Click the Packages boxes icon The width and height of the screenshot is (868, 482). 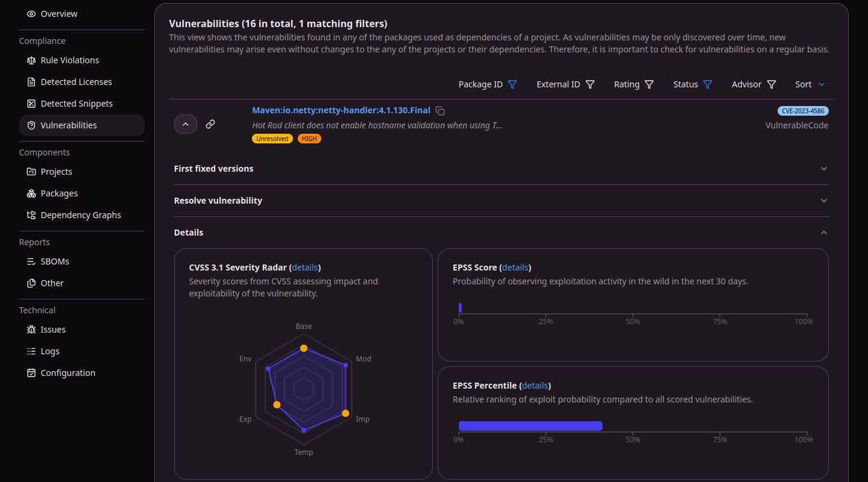(31, 193)
